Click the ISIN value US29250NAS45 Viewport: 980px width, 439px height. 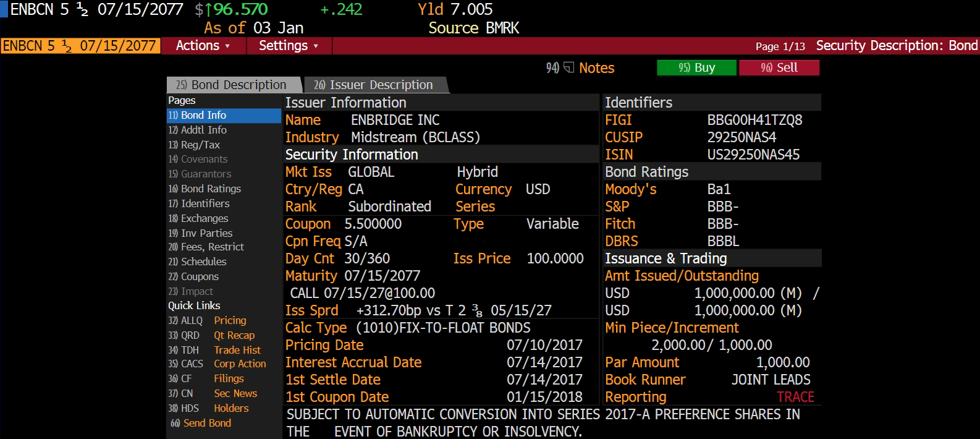pos(754,155)
